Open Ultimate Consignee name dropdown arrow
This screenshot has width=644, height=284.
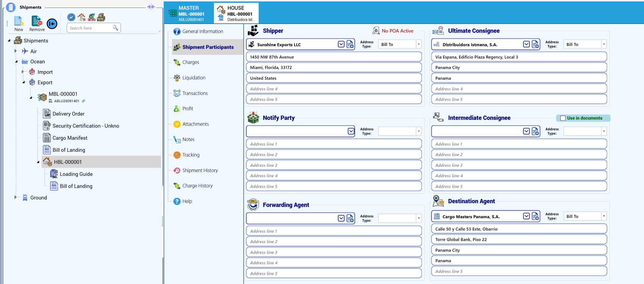(x=526, y=44)
